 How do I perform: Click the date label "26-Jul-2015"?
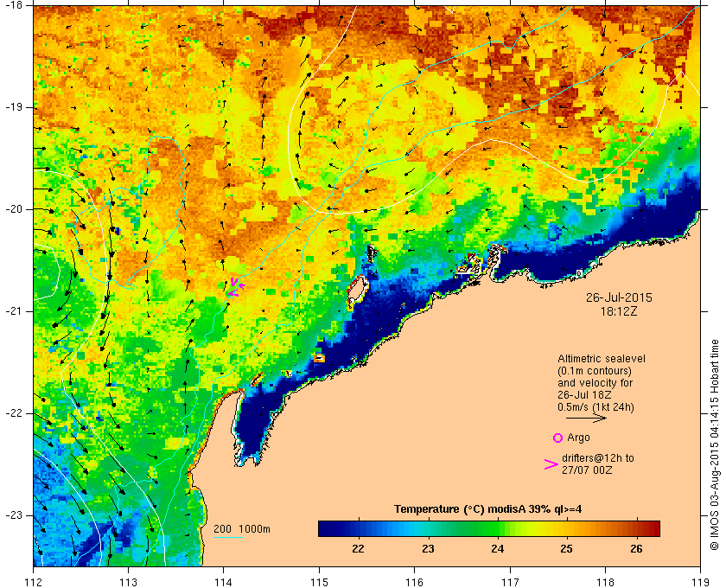pyautogui.click(x=619, y=297)
